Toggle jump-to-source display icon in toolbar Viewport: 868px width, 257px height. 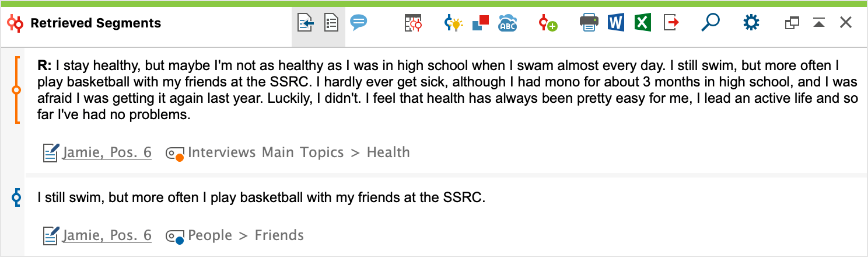coord(306,23)
